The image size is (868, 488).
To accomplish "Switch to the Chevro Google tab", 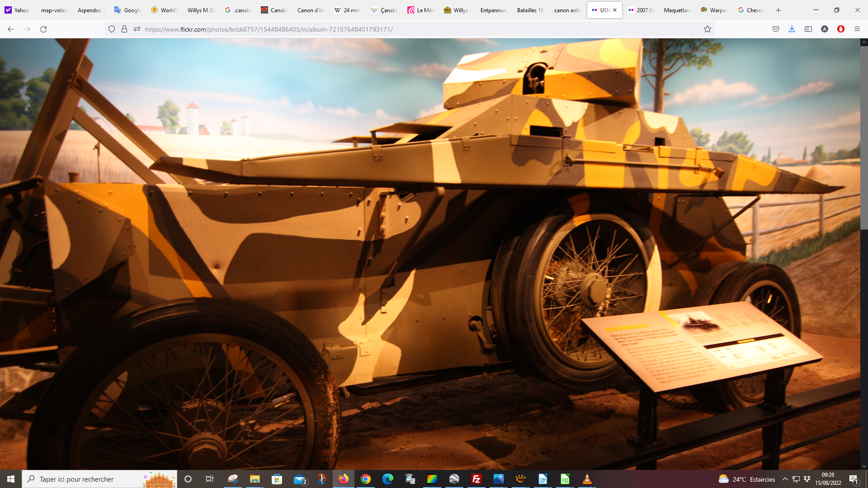I will coord(751,10).
